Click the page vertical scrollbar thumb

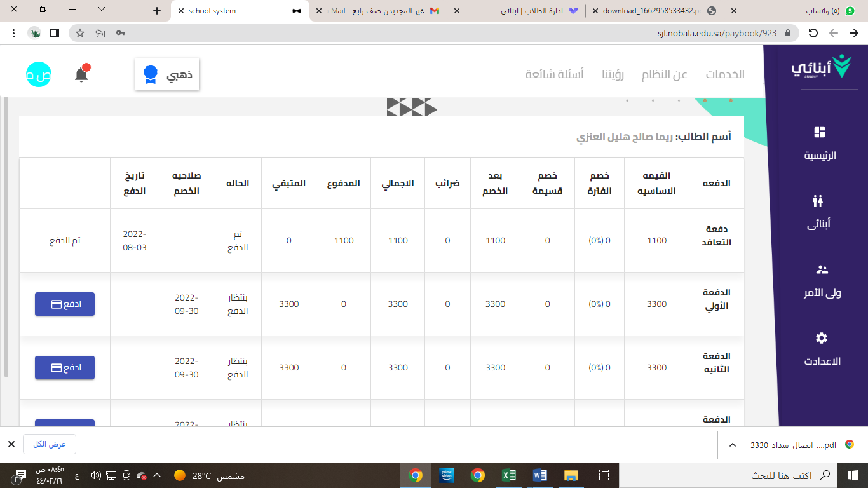[7, 237]
